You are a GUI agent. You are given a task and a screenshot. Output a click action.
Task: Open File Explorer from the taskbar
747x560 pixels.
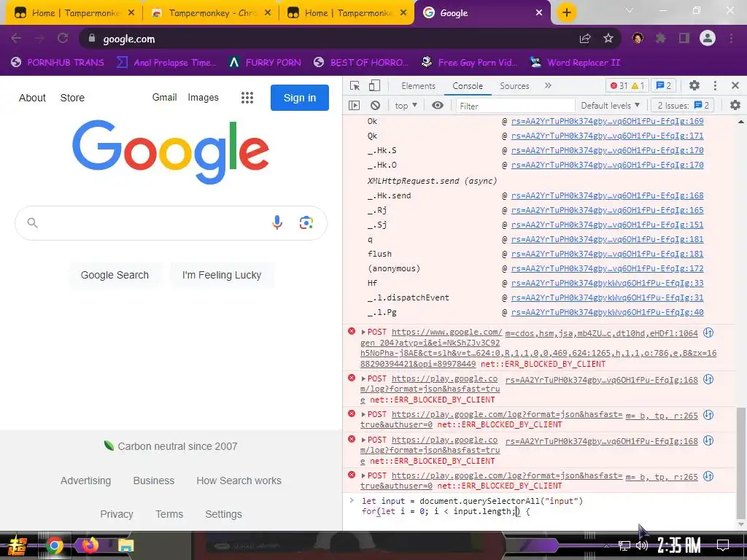pyautogui.click(x=125, y=545)
